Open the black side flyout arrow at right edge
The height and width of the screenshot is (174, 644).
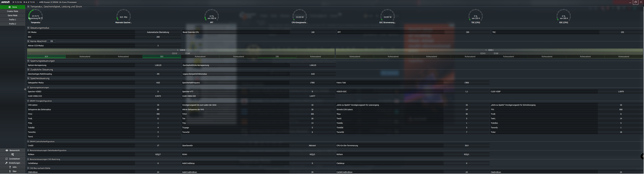click(642, 156)
